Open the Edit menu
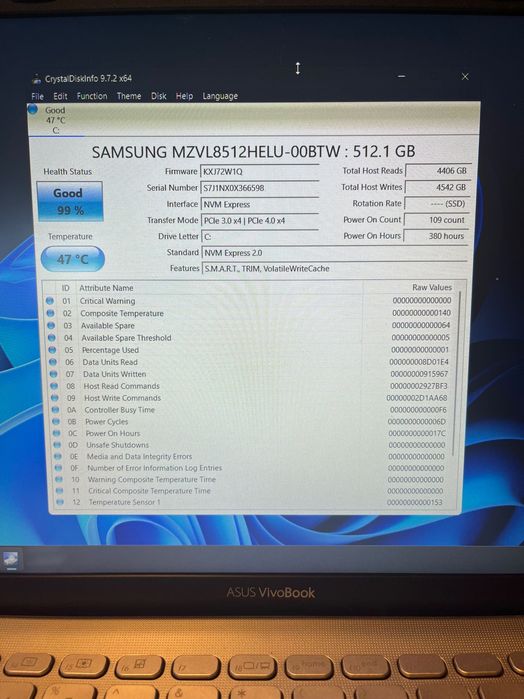 click(60, 96)
